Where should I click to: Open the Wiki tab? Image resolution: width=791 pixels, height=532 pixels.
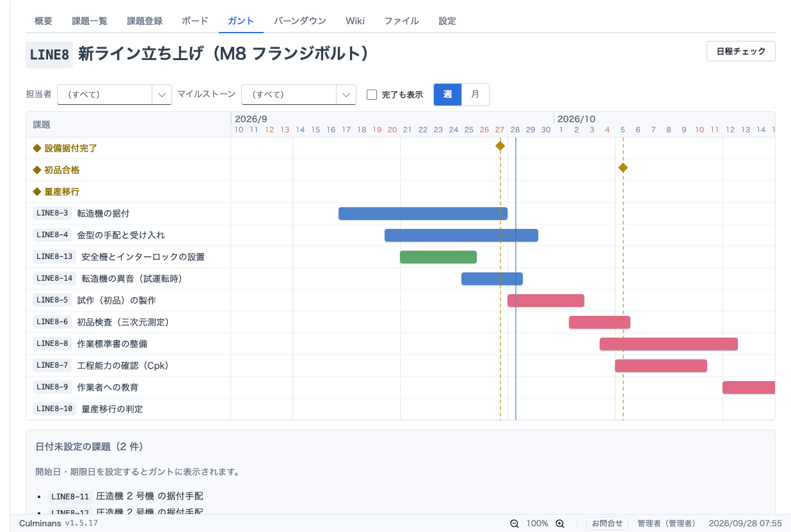click(x=355, y=20)
